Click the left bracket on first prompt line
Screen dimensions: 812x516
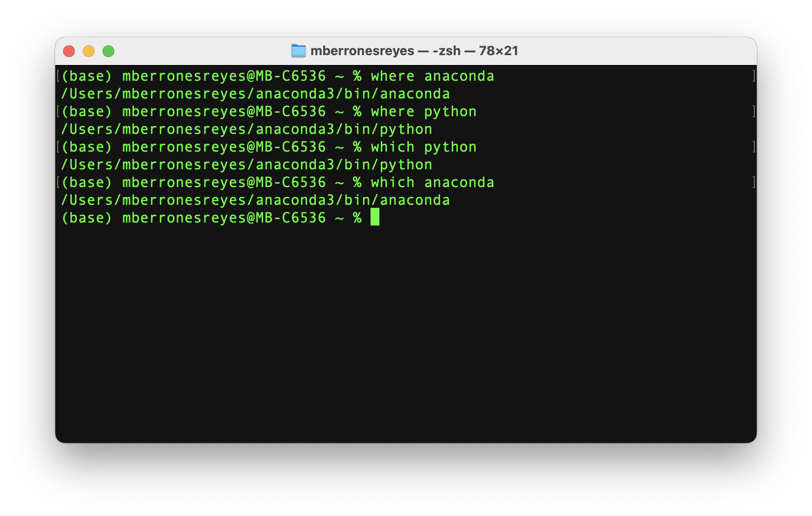pyautogui.click(x=58, y=76)
